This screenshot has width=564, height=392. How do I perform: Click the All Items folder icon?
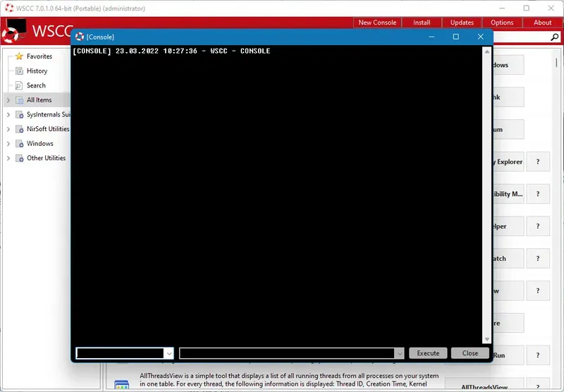20,100
